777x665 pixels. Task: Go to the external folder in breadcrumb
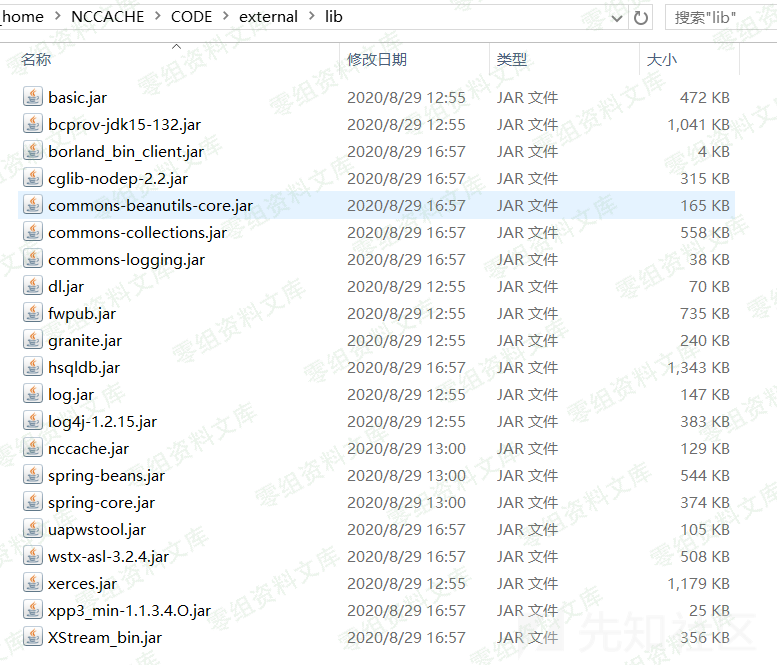pyautogui.click(x=268, y=17)
